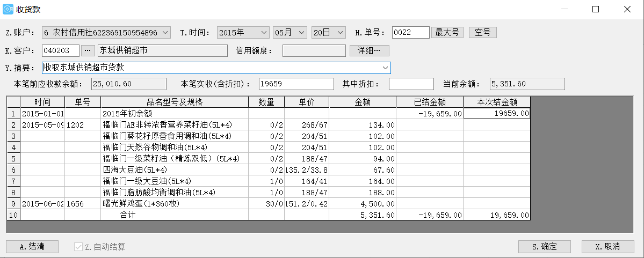
Task: Click the 本笔实收 field showing 19659
Action: click(296, 84)
